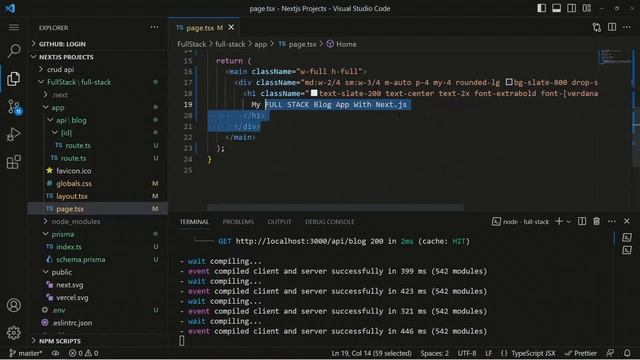This screenshot has height=360, width=640.
Task: Toggle primary side bar layout icon
Action: pyautogui.click(x=541, y=8)
